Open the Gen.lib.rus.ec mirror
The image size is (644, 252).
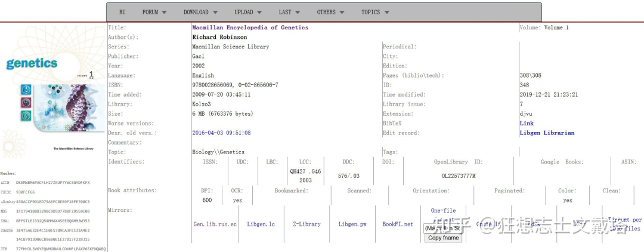(215, 225)
